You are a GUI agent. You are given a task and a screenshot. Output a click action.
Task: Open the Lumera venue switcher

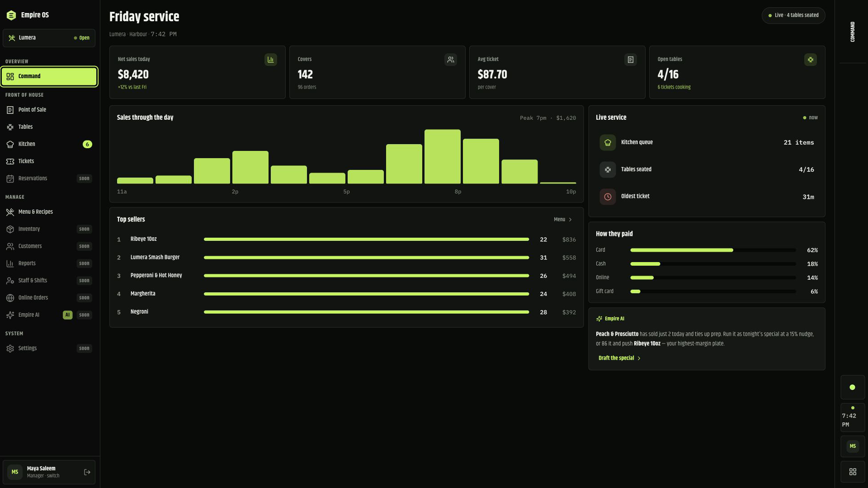point(49,38)
